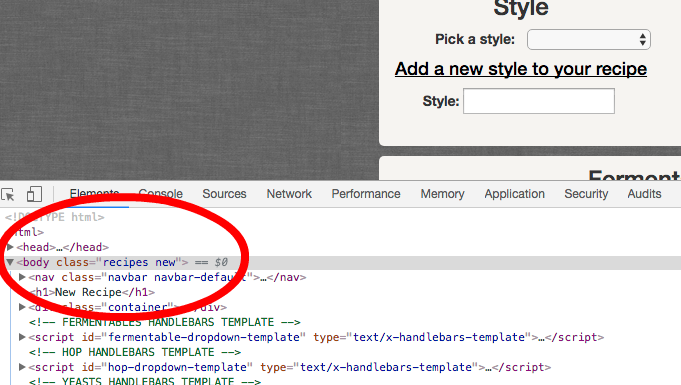This screenshot has width=681, height=385.
Task: Toggle the device toolbar icon
Action: coord(34,194)
